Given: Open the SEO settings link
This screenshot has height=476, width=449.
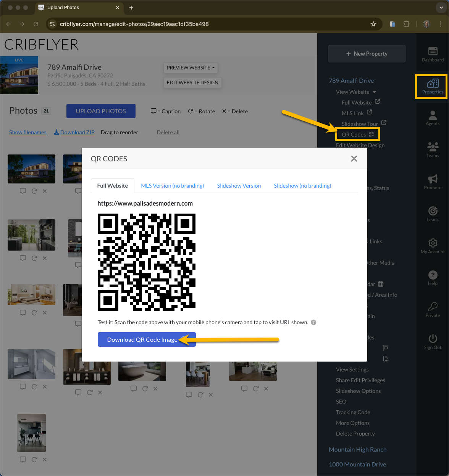Looking at the screenshot, I should click(x=341, y=402).
